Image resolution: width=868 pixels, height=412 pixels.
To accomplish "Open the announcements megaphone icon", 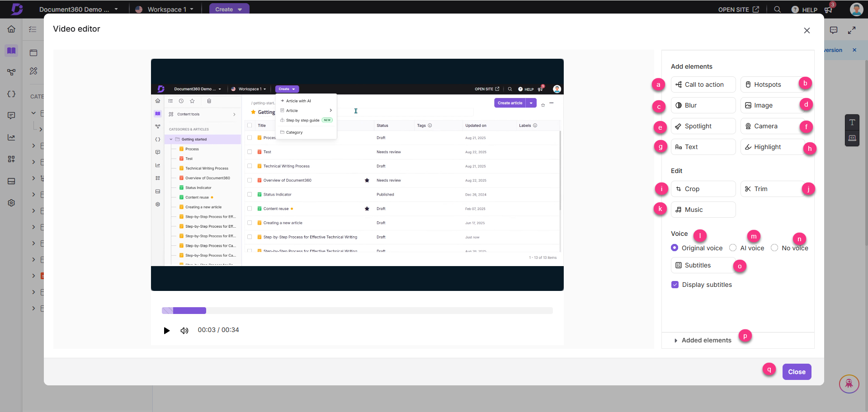I will tap(828, 9).
